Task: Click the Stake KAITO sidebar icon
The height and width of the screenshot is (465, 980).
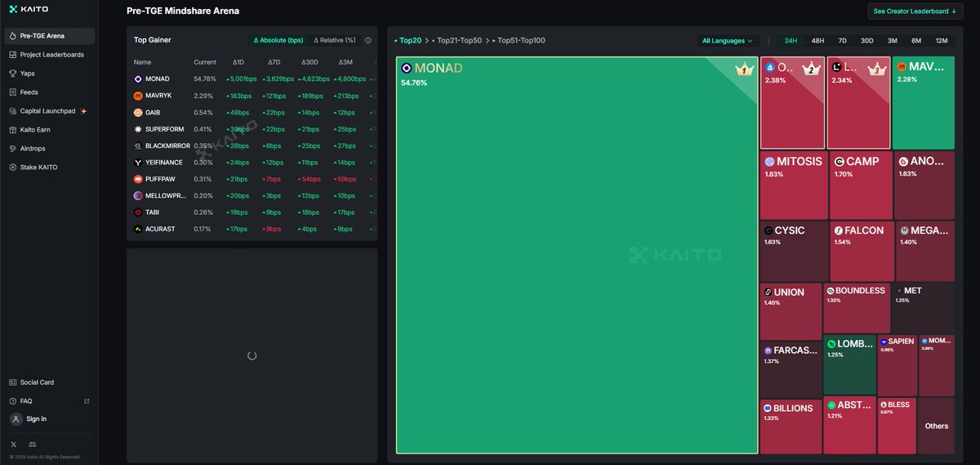Action: tap(13, 168)
